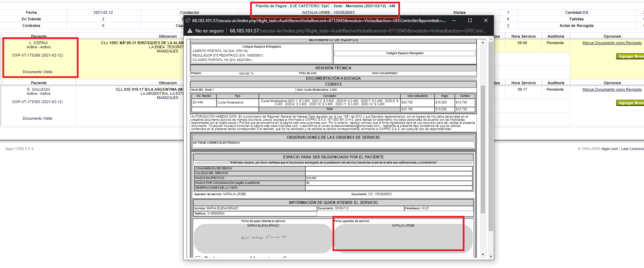Click the 'Fallidas' label cell

click(x=576, y=19)
